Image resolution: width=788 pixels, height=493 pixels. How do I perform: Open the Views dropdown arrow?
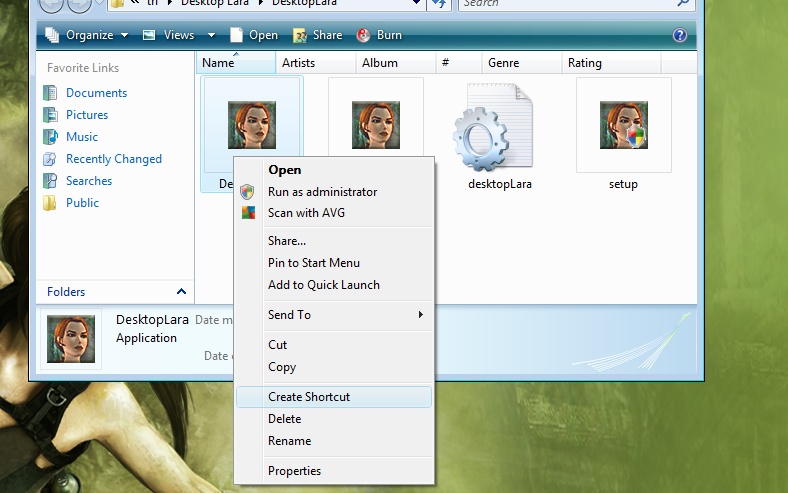coord(212,35)
